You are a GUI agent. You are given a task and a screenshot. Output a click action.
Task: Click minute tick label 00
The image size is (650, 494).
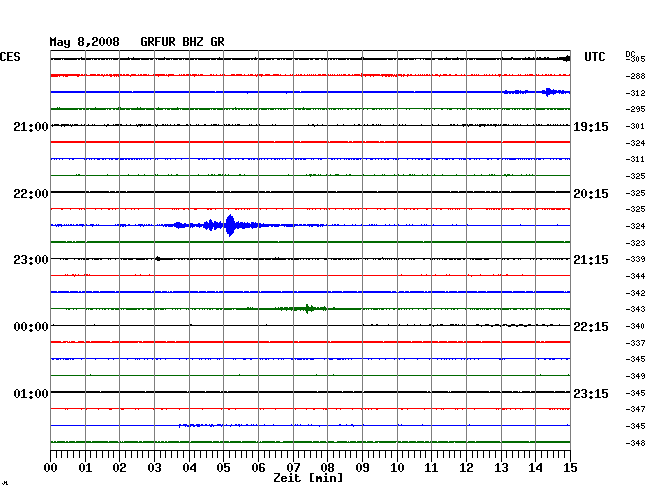51,468
